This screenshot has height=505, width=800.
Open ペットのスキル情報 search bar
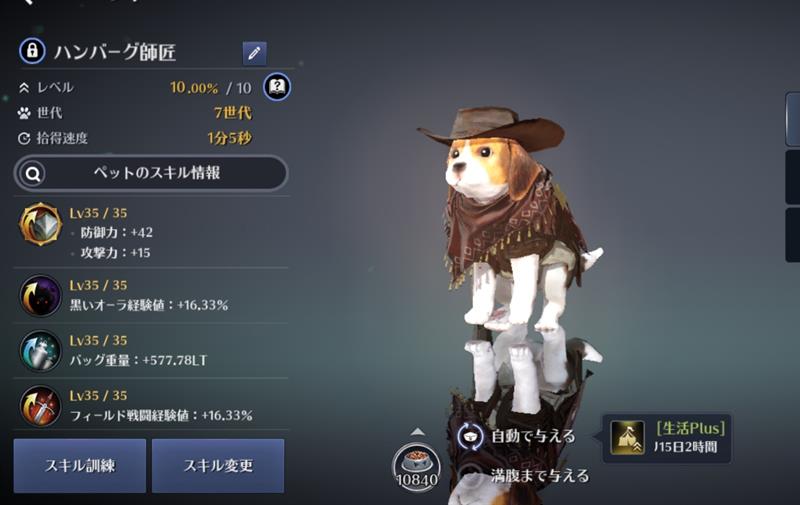151,173
